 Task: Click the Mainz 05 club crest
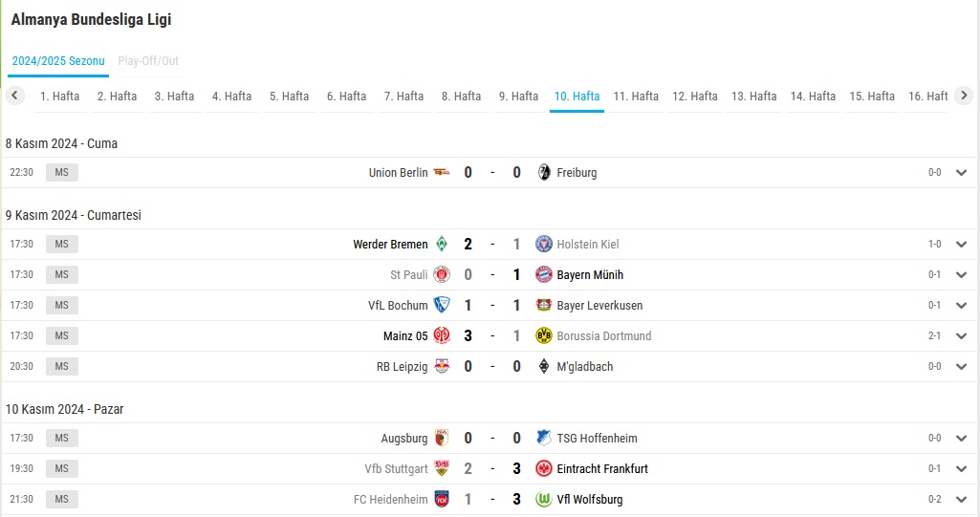coord(442,336)
